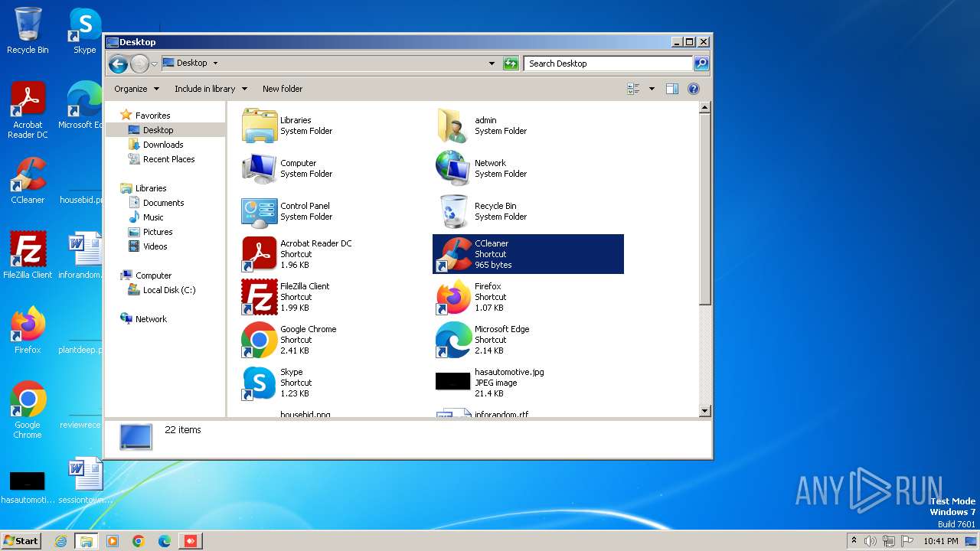The width and height of the screenshot is (980, 551).
Task: Select the admin system folder icon
Action: 452,126
